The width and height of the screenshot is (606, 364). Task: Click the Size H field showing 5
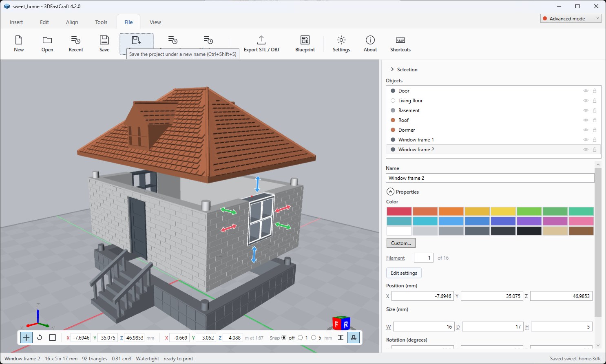point(562,326)
